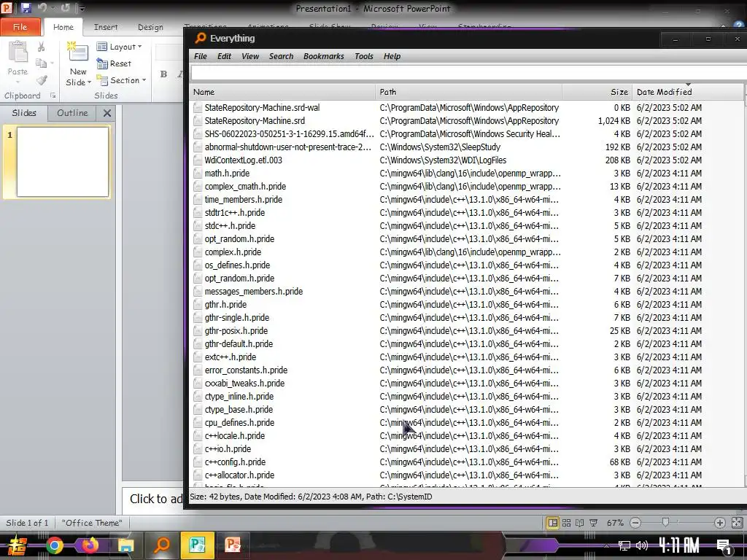
Task: Select math.h.pride file
Action: [x=228, y=174]
